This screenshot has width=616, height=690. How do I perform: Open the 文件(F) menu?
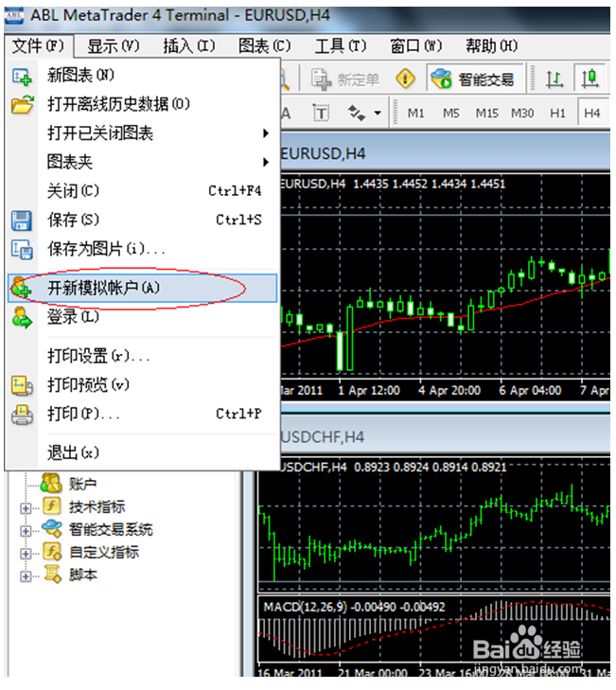click(38, 45)
